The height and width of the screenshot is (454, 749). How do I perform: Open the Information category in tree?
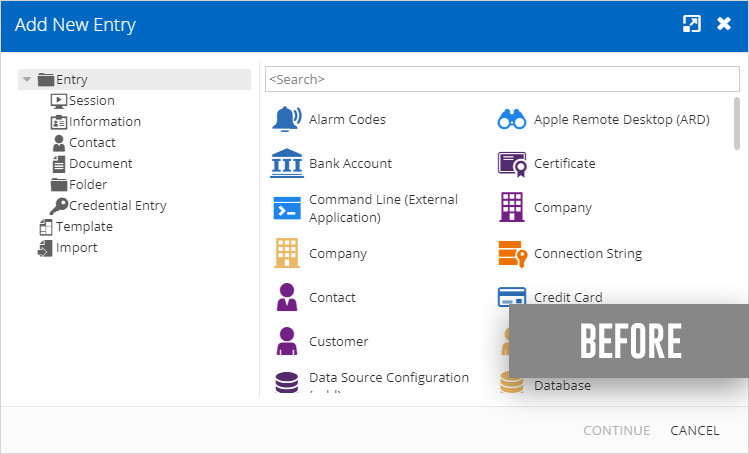104,121
